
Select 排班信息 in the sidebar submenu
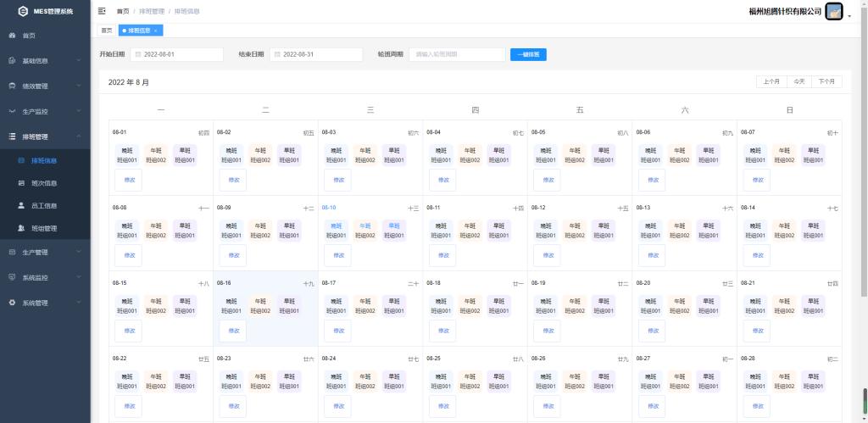[x=43, y=159]
